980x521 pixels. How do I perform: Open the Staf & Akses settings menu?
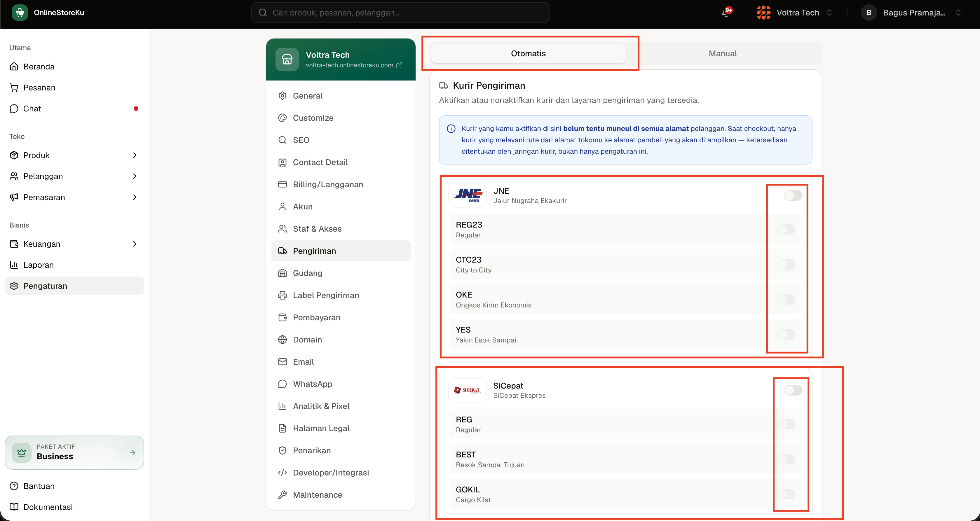[341, 228]
